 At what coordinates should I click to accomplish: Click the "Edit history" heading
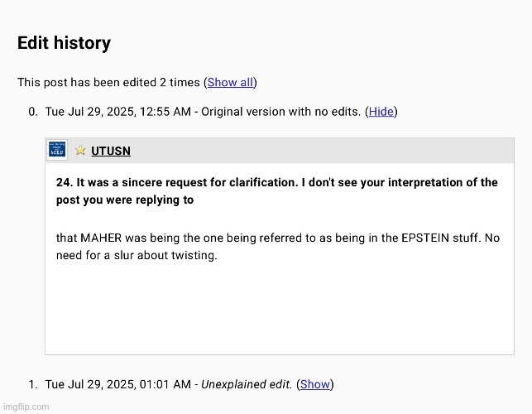(x=65, y=44)
